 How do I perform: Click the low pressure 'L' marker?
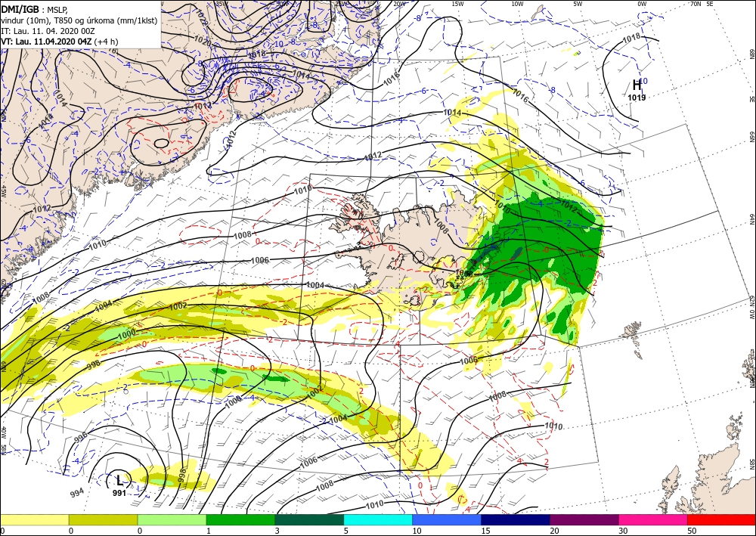coord(119,480)
